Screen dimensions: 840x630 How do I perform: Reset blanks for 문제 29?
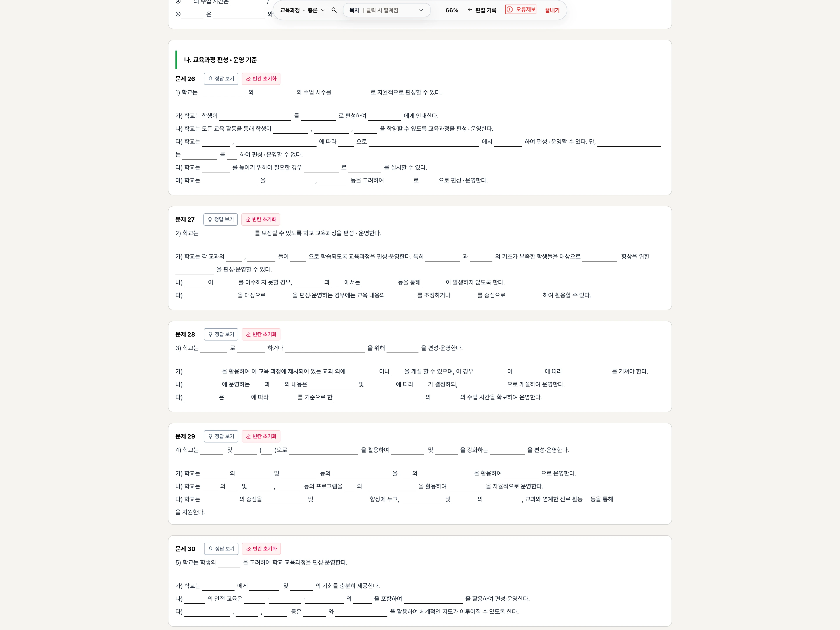261,436
